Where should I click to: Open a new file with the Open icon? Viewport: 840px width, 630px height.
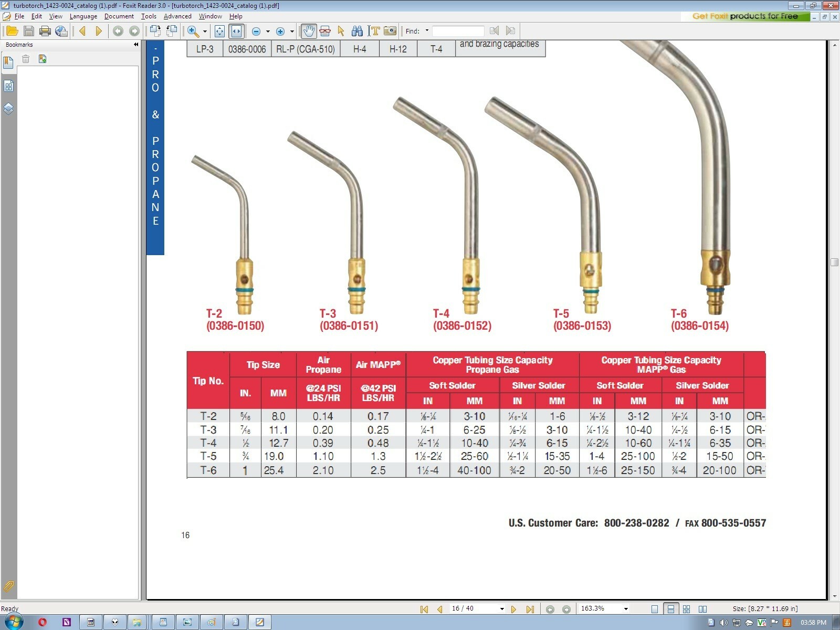(x=13, y=31)
